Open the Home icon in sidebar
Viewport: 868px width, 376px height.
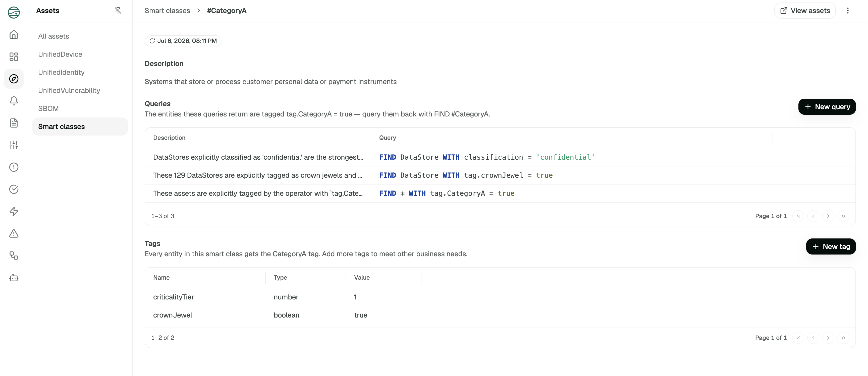(14, 35)
